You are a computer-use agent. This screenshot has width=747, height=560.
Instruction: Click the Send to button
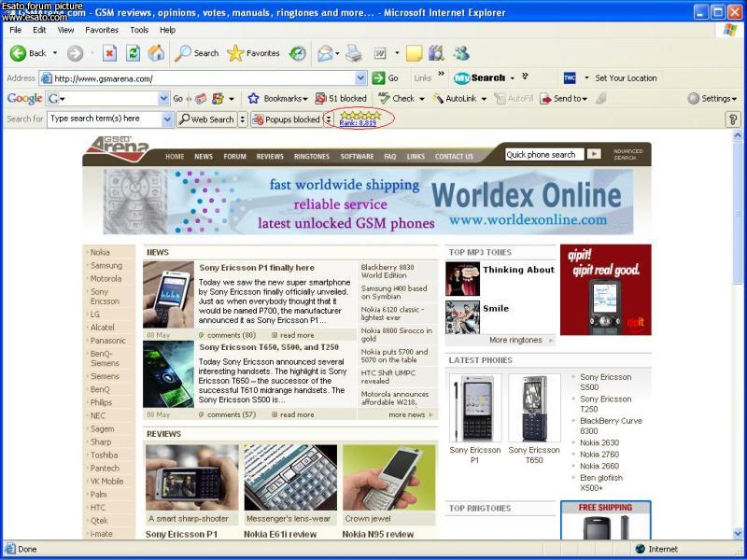pyautogui.click(x=563, y=99)
